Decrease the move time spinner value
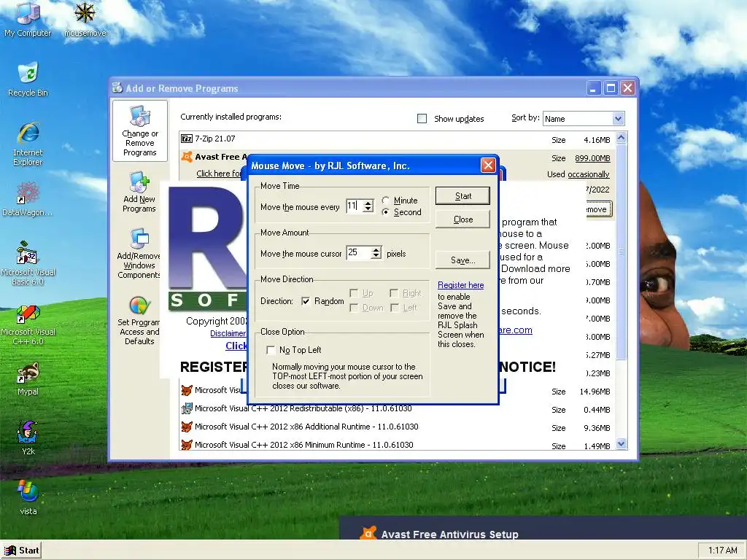This screenshot has width=747, height=560. [368, 209]
